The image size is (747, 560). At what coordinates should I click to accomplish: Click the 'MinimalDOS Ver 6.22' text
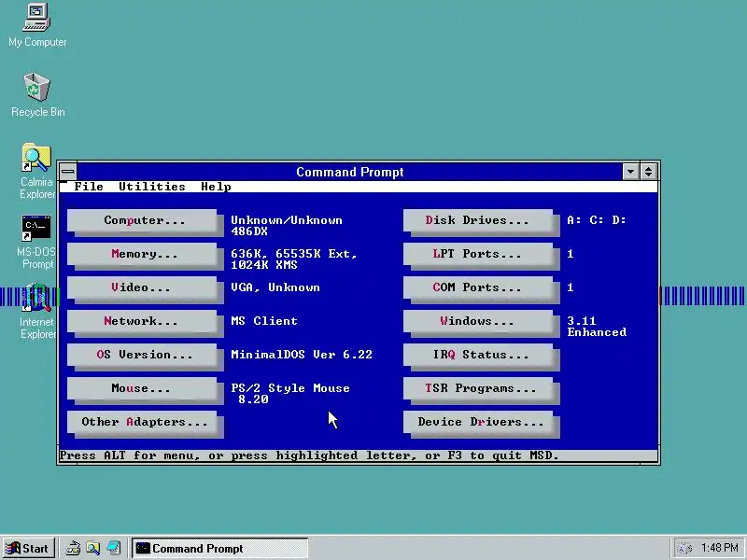pyautogui.click(x=301, y=355)
